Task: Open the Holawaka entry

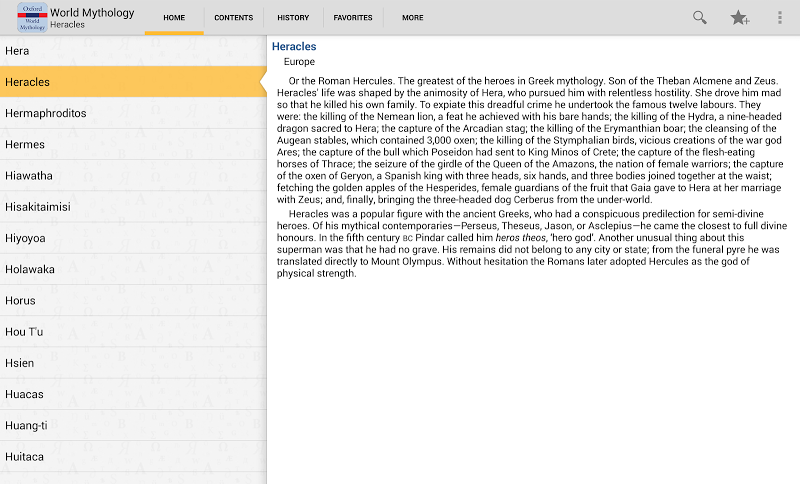Action: 133,269
